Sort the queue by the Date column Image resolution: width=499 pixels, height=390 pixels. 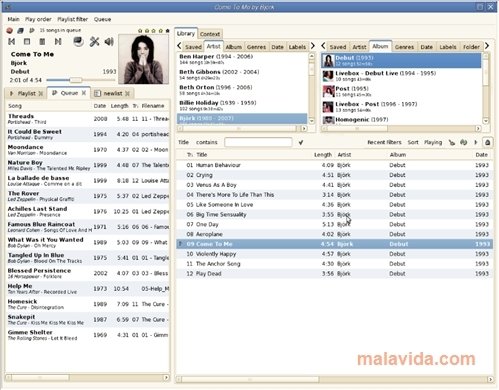pos(100,106)
